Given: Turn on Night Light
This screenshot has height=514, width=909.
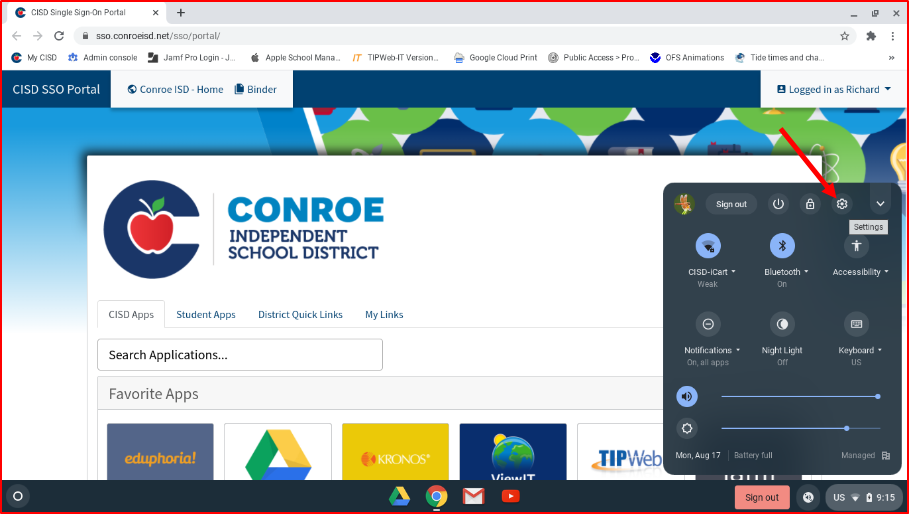Looking at the screenshot, I should point(782,324).
